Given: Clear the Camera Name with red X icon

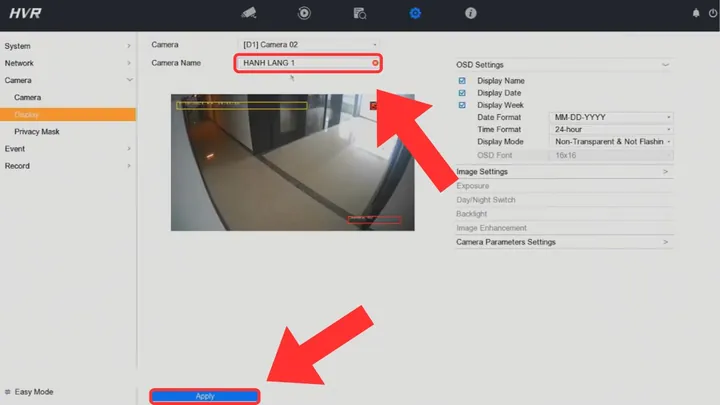Looking at the screenshot, I should (375, 63).
